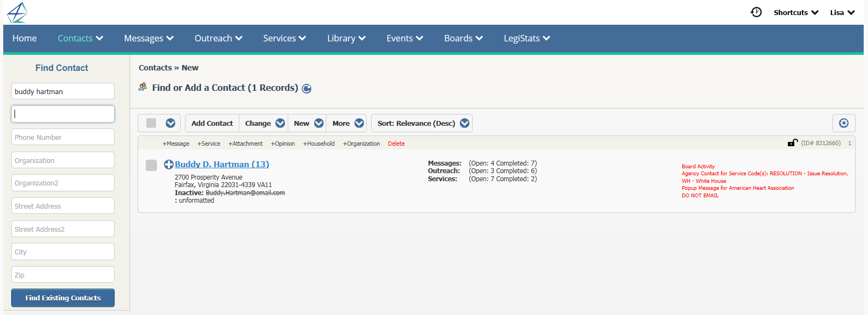Click the Add Contact button
868x315 pixels.
pyautogui.click(x=212, y=123)
